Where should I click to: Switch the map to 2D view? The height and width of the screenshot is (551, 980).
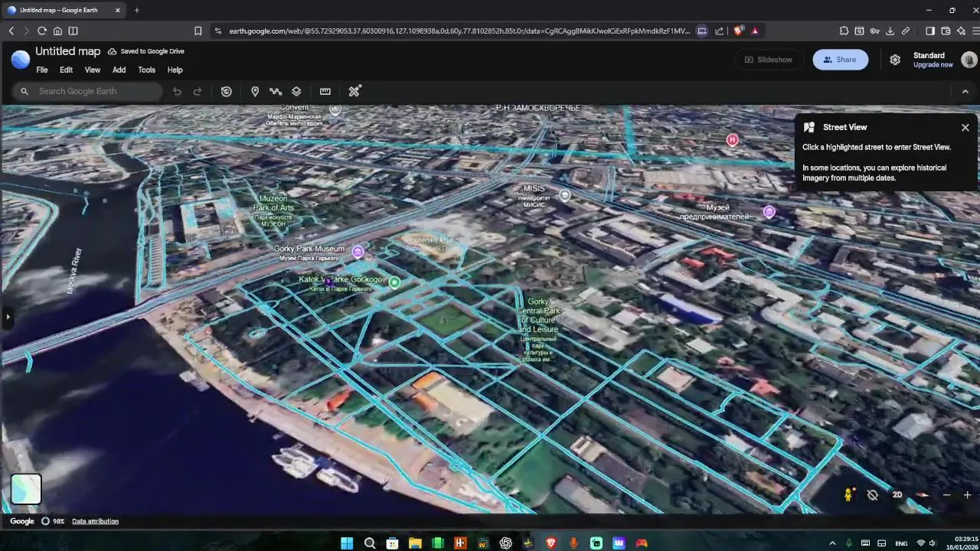tap(897, 495)
